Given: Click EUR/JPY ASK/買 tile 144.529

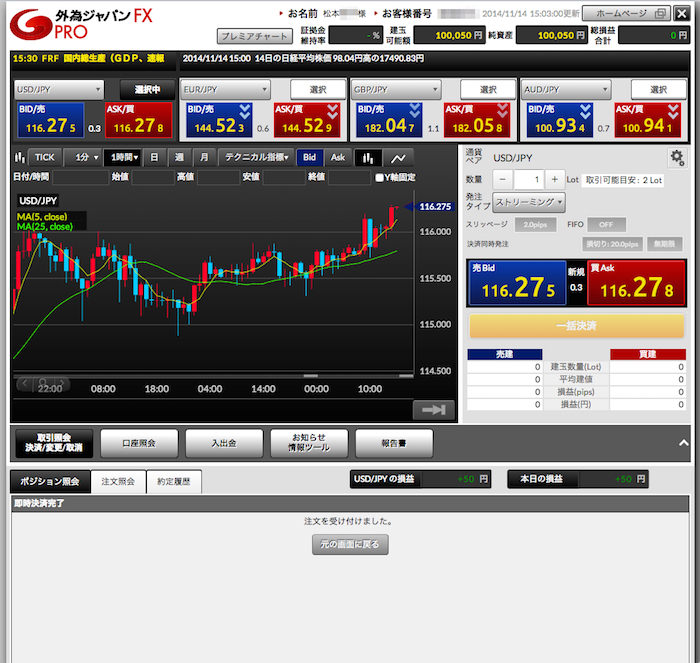Looking at the screenshot, I should coord(307,120).
